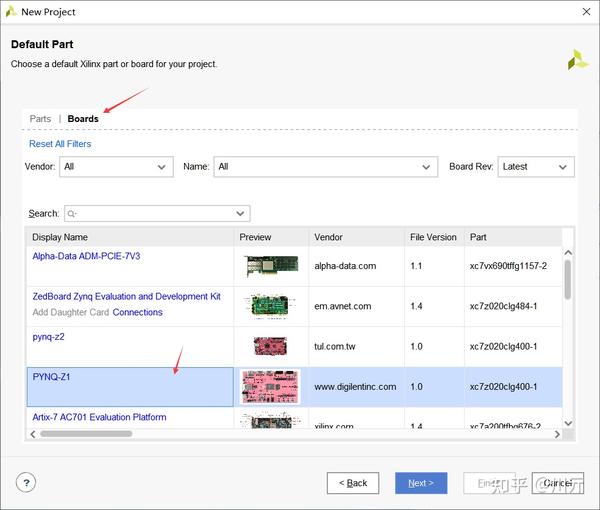Viewport: 600px width, 510px height.
Task: Click the Alpha-Data board preview image
Action: 270,266
